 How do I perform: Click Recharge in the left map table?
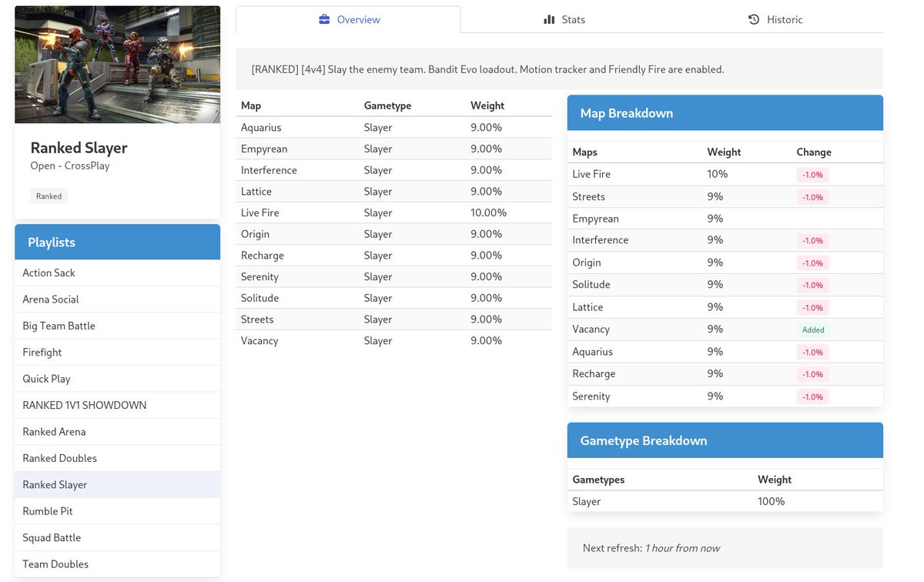263,256
